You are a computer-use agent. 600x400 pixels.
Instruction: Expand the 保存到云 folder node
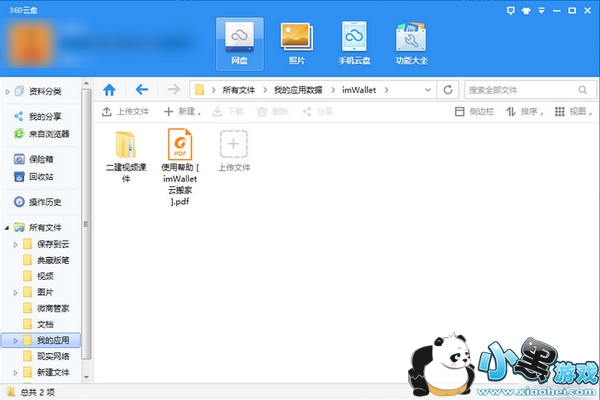tap(15, 244)
